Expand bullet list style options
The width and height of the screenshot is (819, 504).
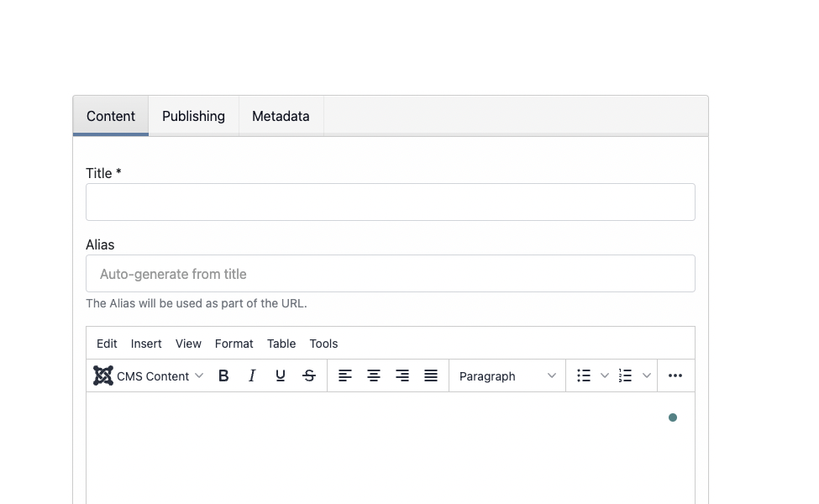point(605,375)
